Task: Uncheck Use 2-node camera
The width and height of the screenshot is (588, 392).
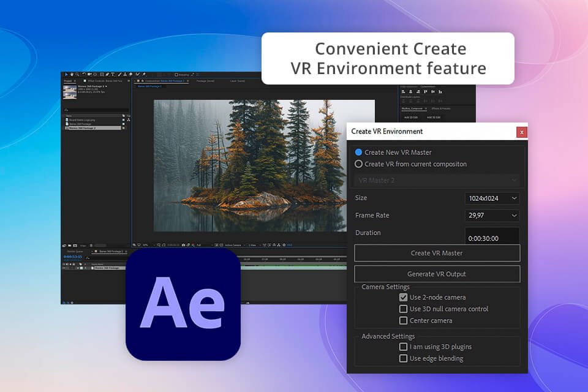Action: coord(403,297)
